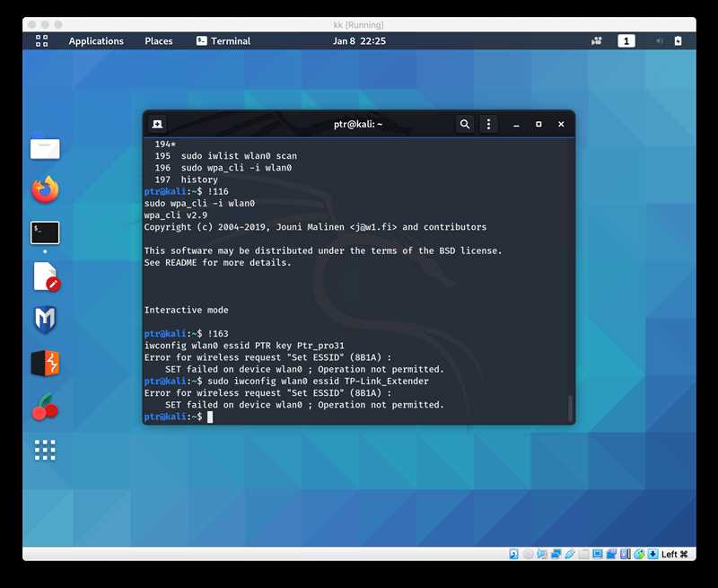Maximize the ptr@kali terminal window
718x588 pixels.
(538, 124)
